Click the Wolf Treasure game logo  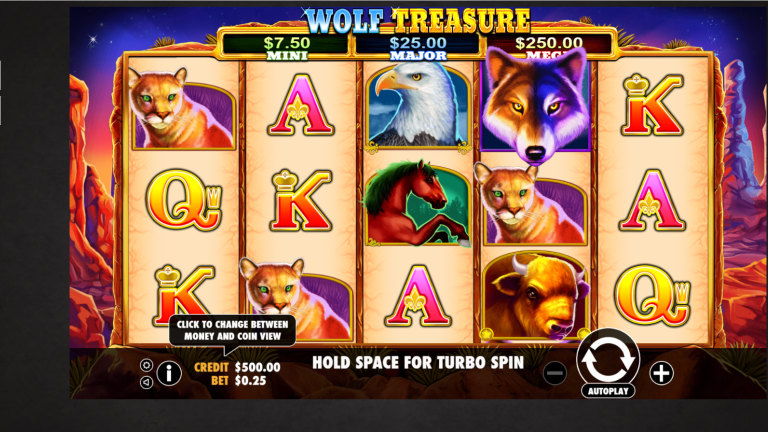coord(418,21)
